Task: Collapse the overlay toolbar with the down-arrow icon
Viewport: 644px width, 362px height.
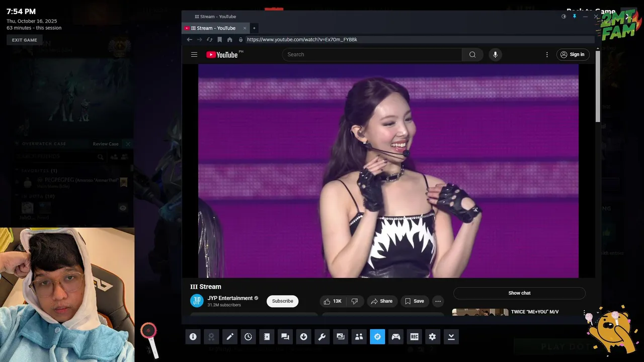Action: coord(451,337)
